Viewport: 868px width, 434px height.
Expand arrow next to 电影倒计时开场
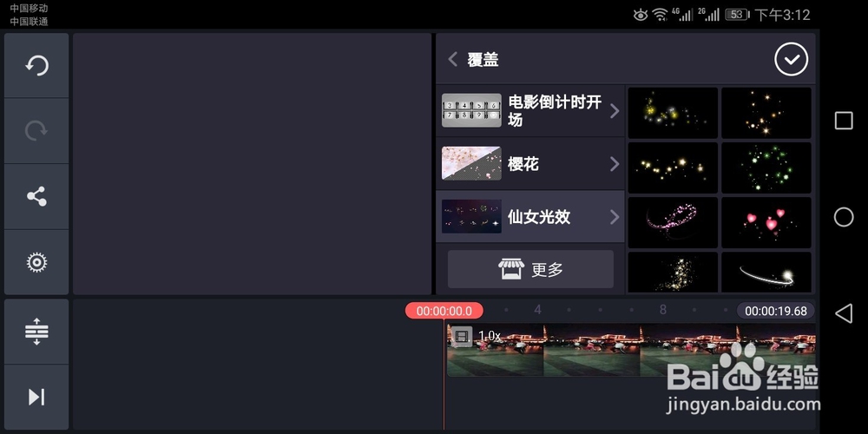click(x=614, y=111)
